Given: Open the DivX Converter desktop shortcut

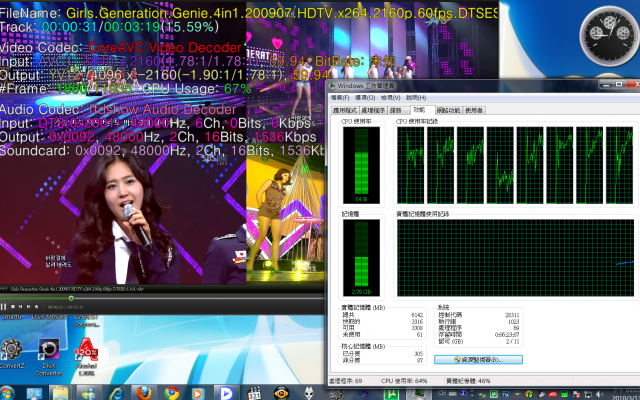Looking at the screenshot, I should [x=49, y=357].
